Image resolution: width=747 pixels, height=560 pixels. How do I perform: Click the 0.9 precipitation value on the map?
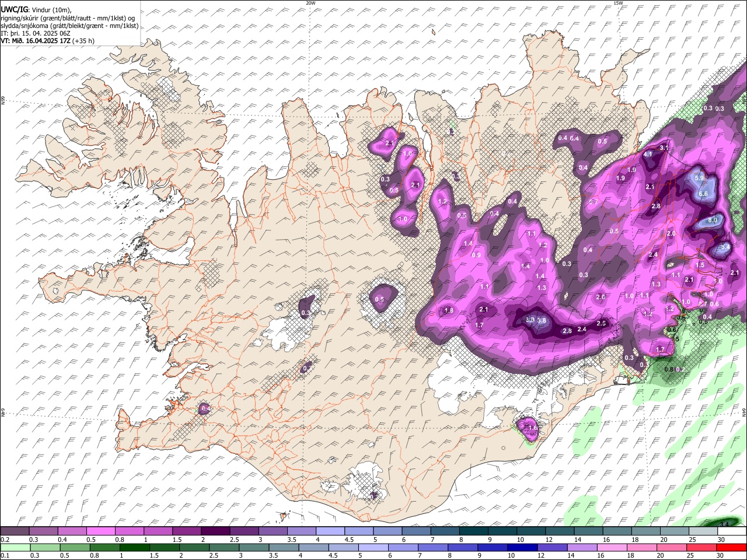[x=476, y=255]
